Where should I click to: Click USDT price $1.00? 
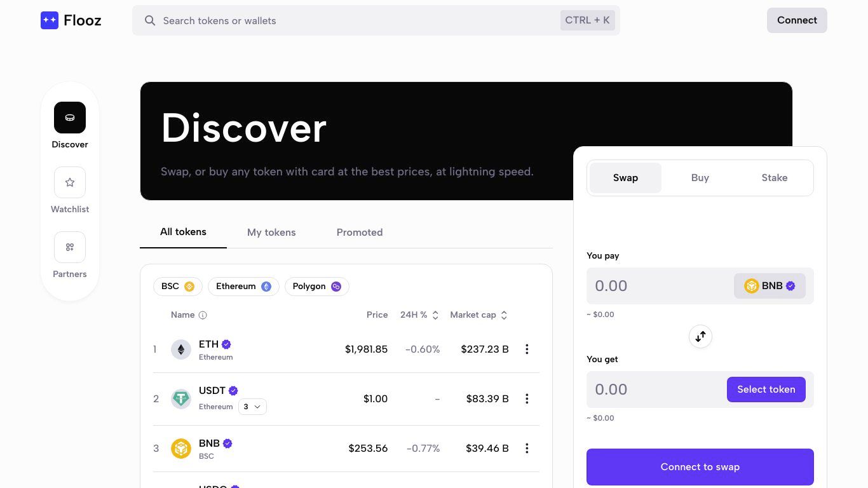[376, 399]
